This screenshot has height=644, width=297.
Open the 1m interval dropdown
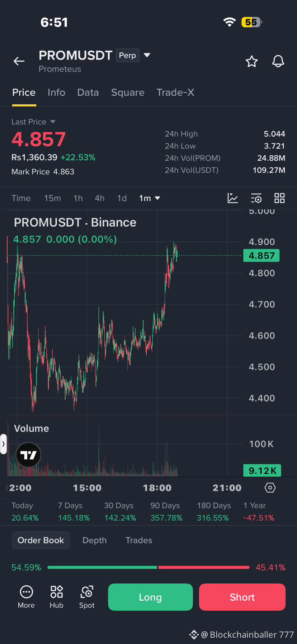150,198
